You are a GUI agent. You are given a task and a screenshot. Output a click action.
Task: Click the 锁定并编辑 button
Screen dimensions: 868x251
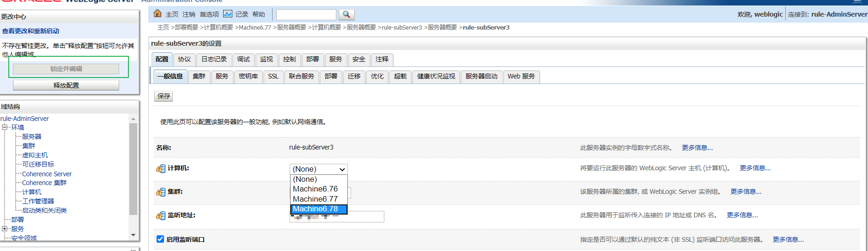(66, 69)
